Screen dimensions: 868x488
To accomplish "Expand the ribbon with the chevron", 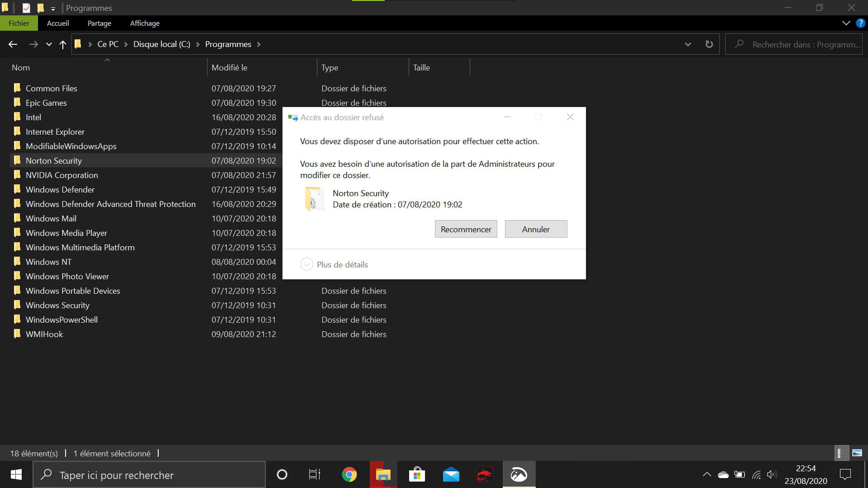I will click(846, 23).
